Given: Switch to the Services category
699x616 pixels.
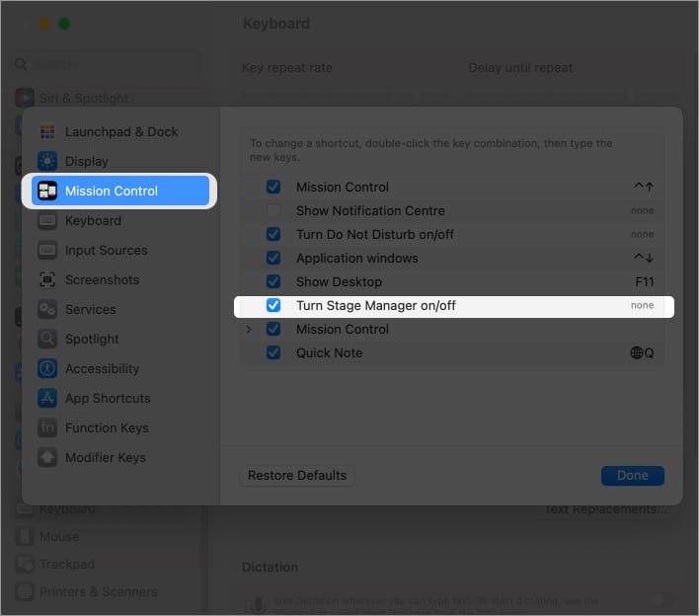Looking at the screenshot, I should tap(120, 309).
